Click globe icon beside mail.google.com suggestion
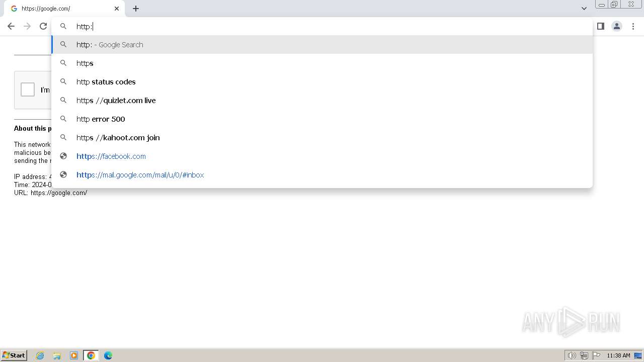This screenshot has height=362, width=644. coord(63,175)
